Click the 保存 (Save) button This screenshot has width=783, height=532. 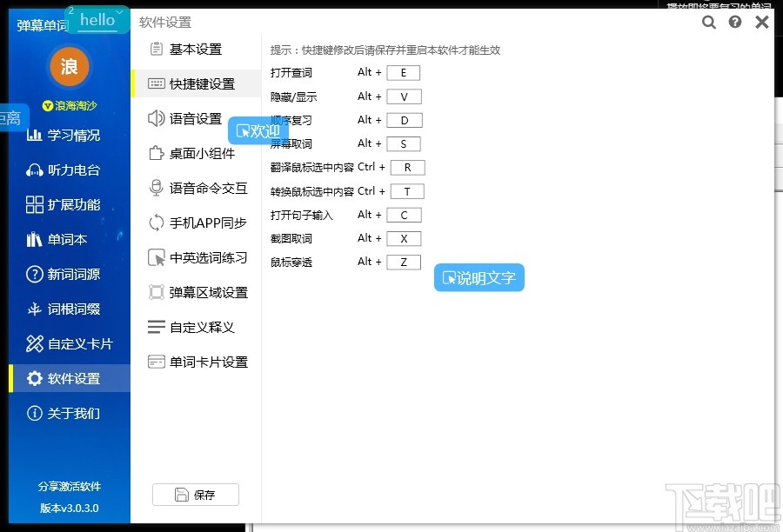(196, 494)
